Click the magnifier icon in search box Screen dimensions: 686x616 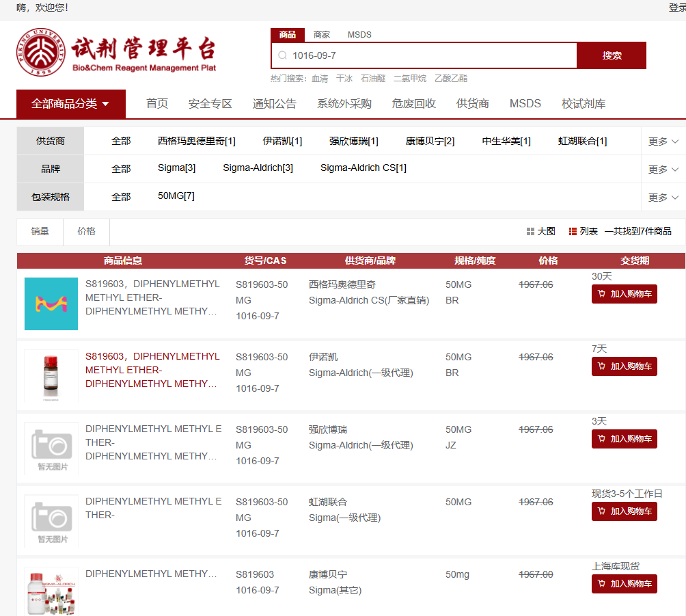coord(283,55)
